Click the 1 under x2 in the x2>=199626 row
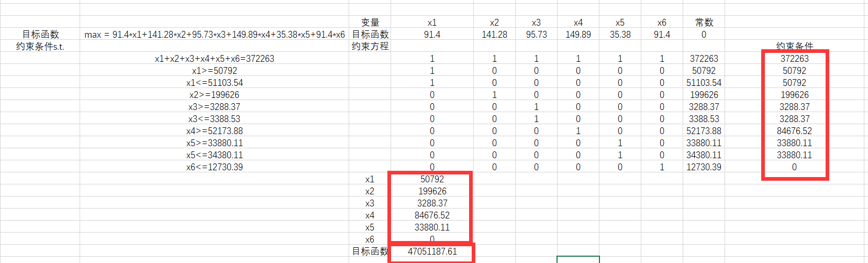The image size is (868, 263). [x=495, y=95]
